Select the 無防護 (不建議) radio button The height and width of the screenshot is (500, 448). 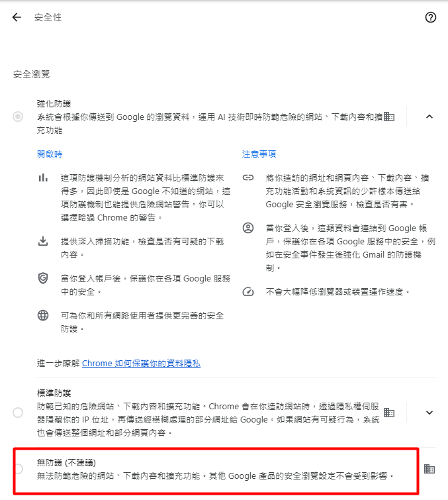click(x=19, y=469)
